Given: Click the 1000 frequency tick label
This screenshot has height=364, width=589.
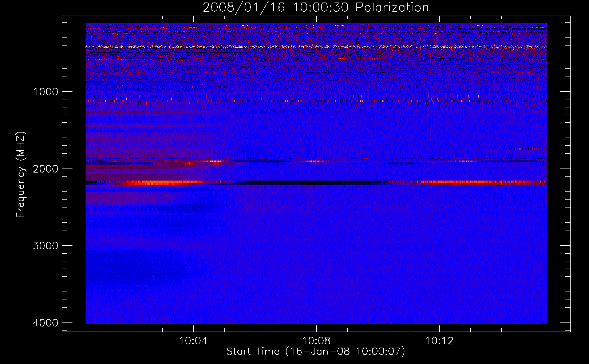Looking at the screenshot, I should click(x=46, y=92).
